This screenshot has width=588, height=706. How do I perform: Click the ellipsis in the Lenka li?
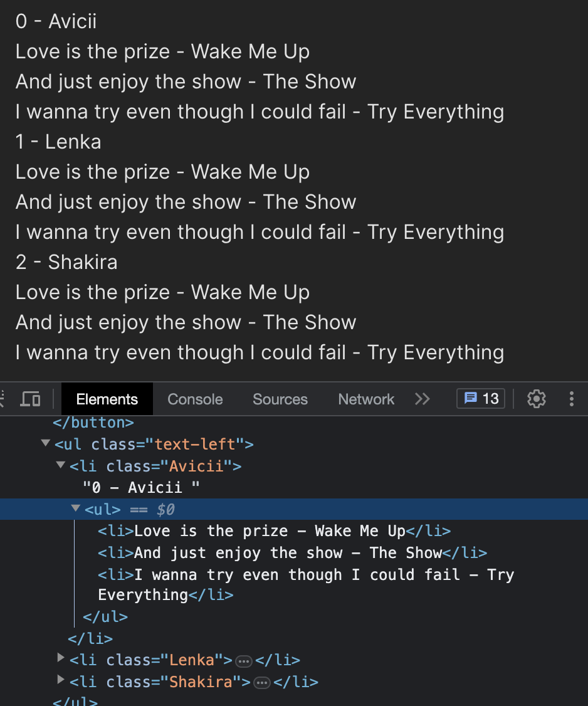pyautogui.click(x=244, y=661)
